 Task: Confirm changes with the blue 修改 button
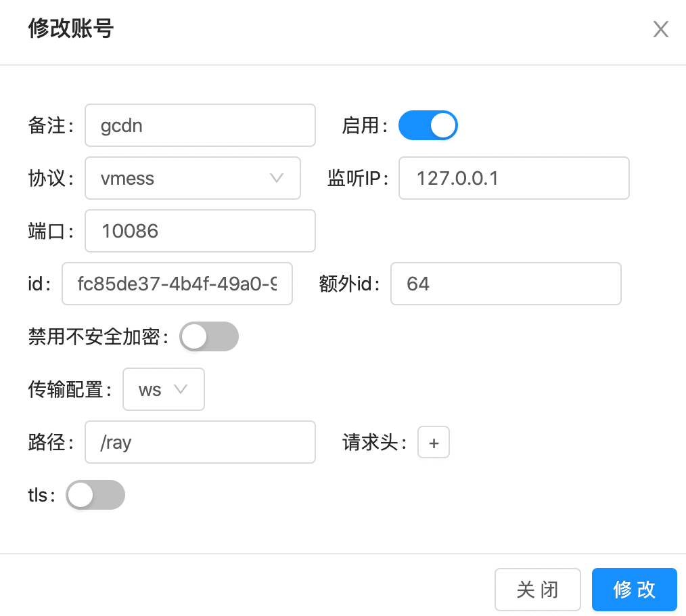634,590
